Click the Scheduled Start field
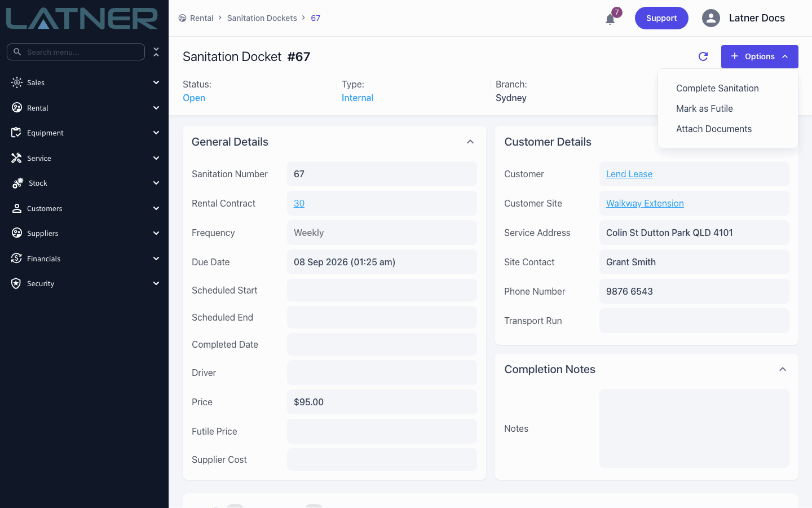 click(x=382, y=290)
